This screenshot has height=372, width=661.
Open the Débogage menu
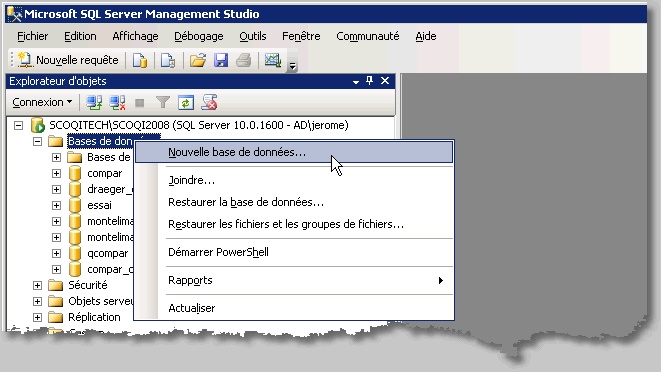pyautogui.click(x=199, y=36)
